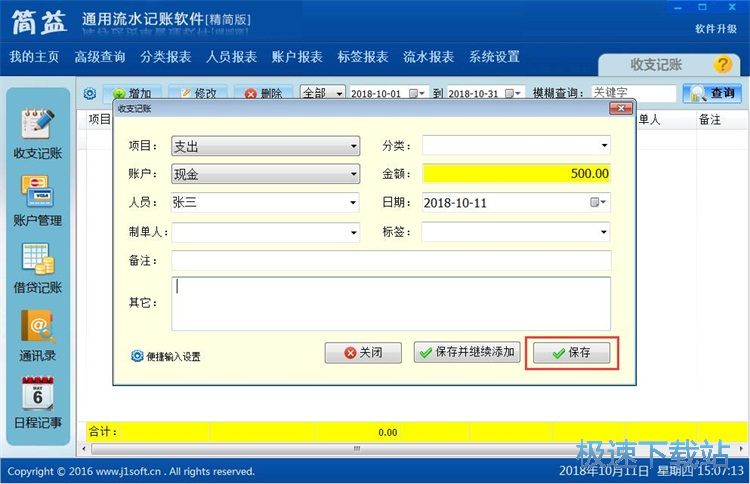Image resolution: width=750 pixels, height=484 pixels.
Task: Click 增加 add record button
Action: pyautogui.click(x=132, y=93)
